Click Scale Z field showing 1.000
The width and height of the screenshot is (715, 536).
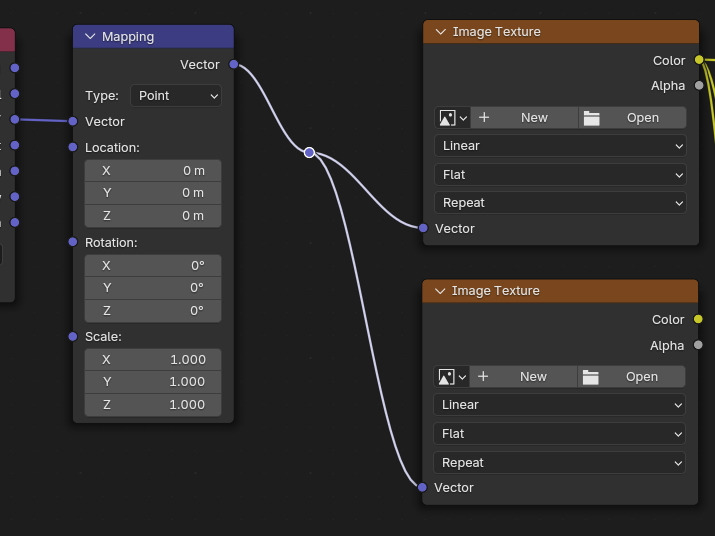click(x=153, y=405)
